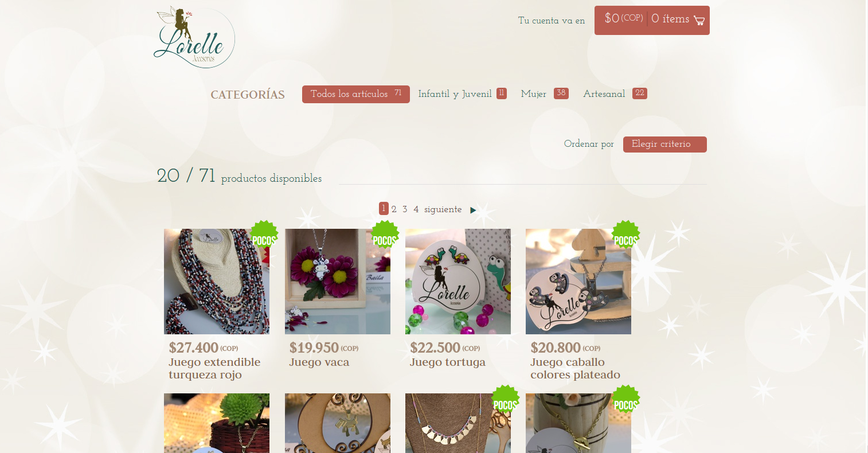Select Infantil y Juvenil category

(x=462, y=94)
